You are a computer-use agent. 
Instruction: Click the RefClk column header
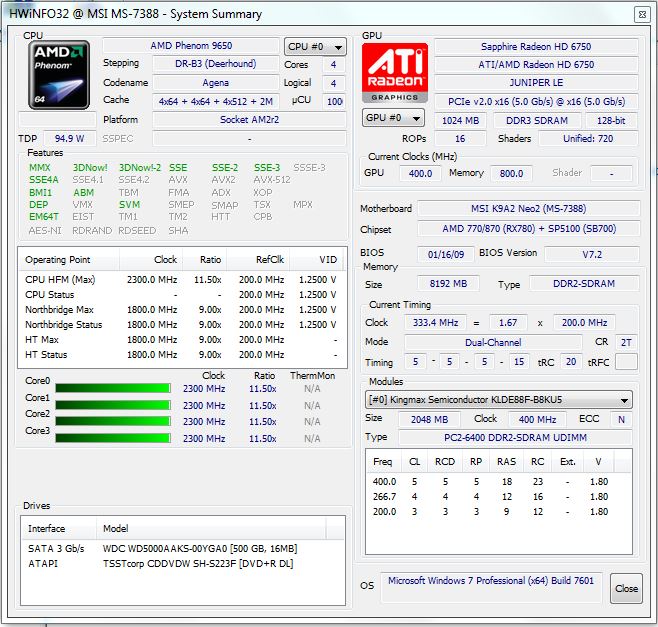(258, 260)
